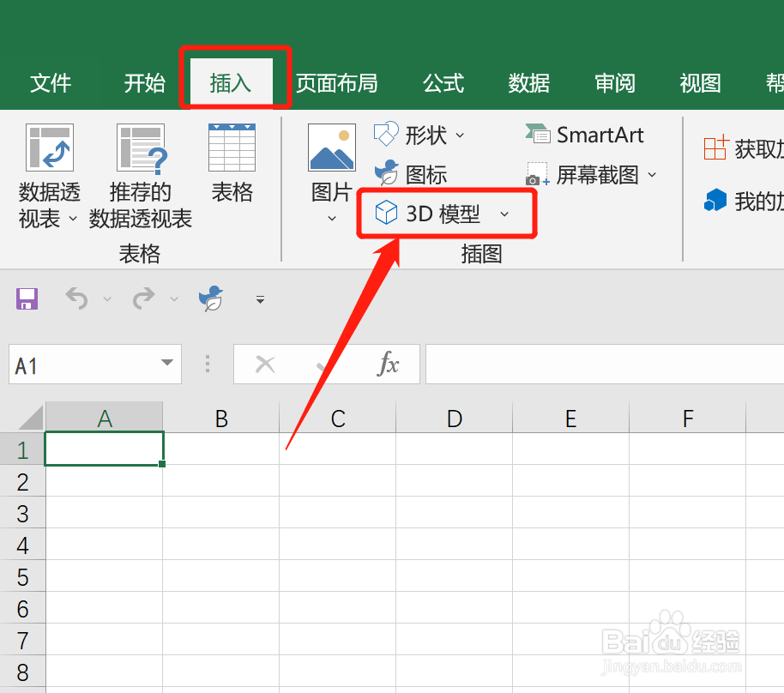Click the fx Insert Function button
The height and width of the screenshot is (693, 784).
point(390,364)
